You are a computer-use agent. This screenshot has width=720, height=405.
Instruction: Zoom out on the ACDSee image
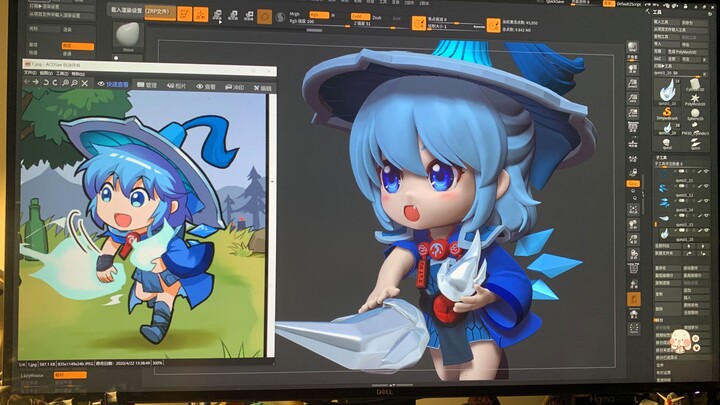pos(74,83)
